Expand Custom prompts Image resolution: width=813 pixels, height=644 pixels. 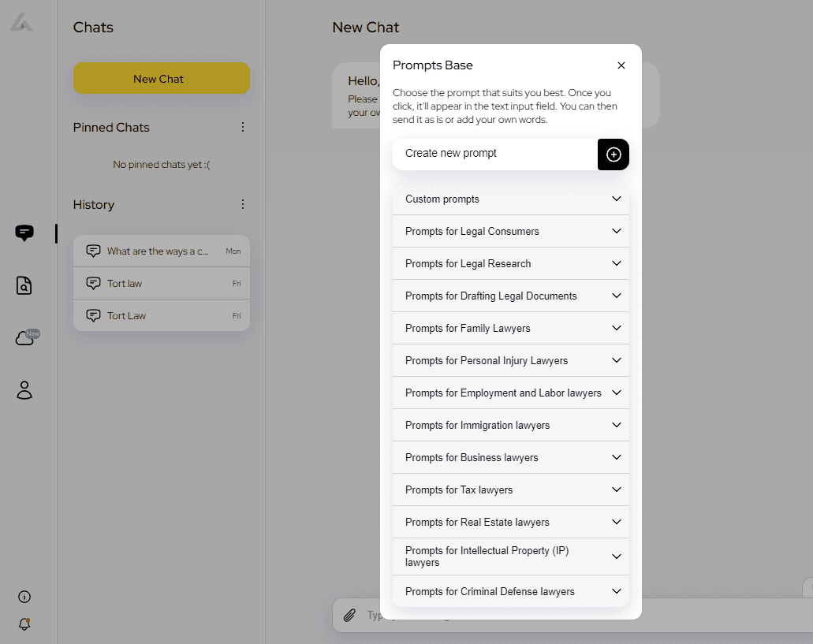(511, 199)
